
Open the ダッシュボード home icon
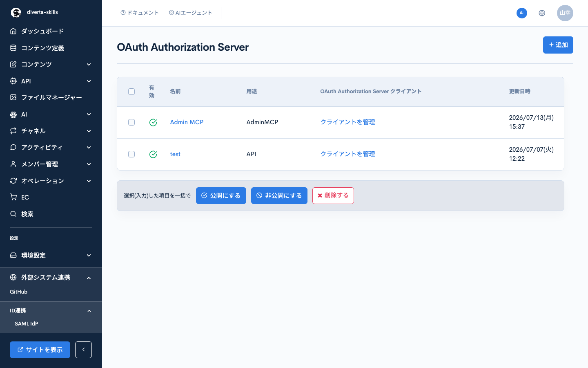coord(13,31)
